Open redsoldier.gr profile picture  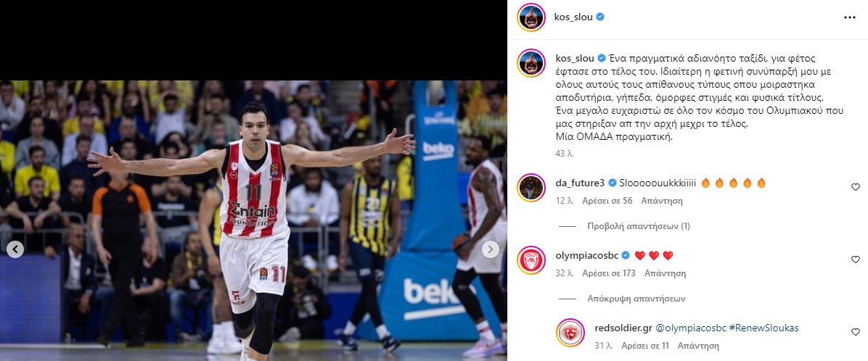[x=570, y=332]
